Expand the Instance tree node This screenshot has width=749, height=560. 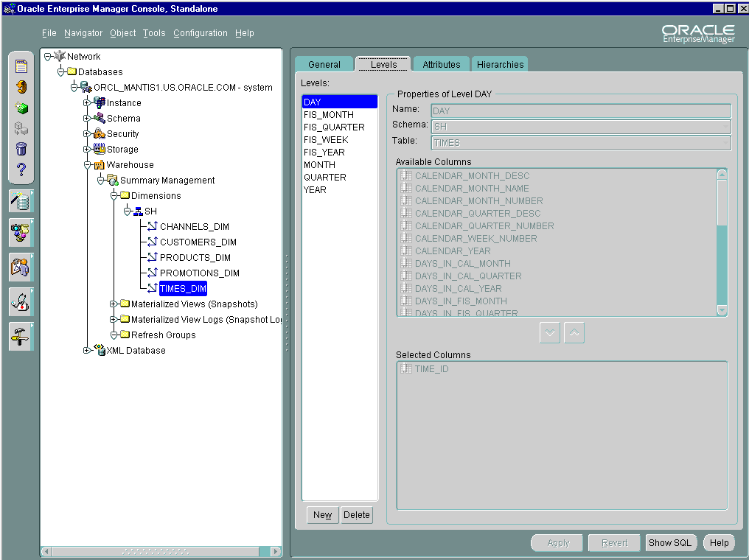[x=87, y=103]
